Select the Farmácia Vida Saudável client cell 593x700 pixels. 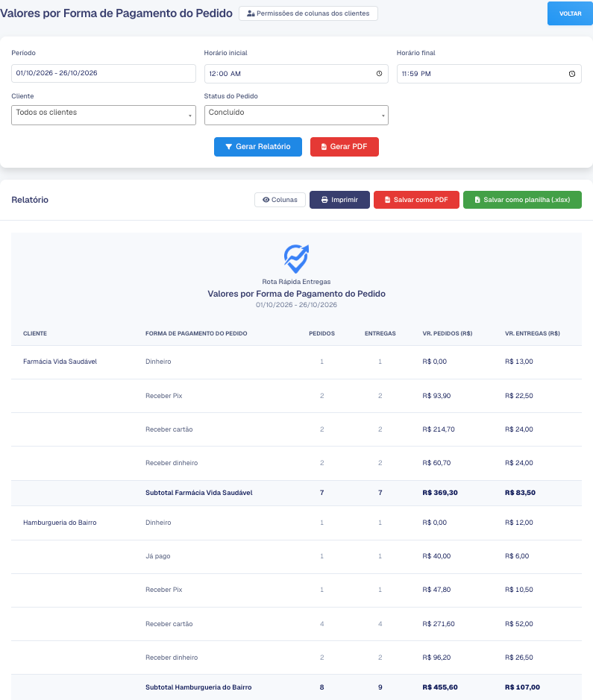pyautogui.click(x=60, y=362)
